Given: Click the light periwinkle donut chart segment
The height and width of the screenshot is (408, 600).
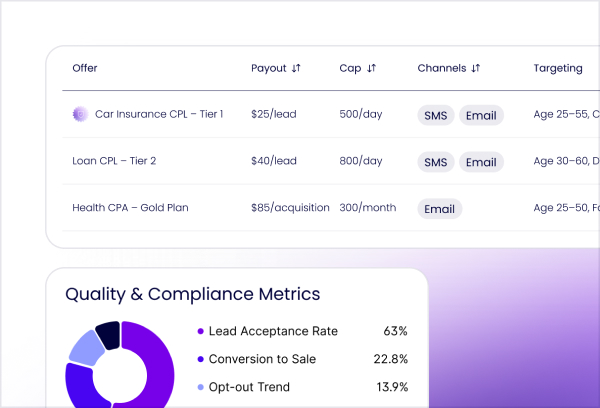Looking at the screenshot, I should coord(86,349).
